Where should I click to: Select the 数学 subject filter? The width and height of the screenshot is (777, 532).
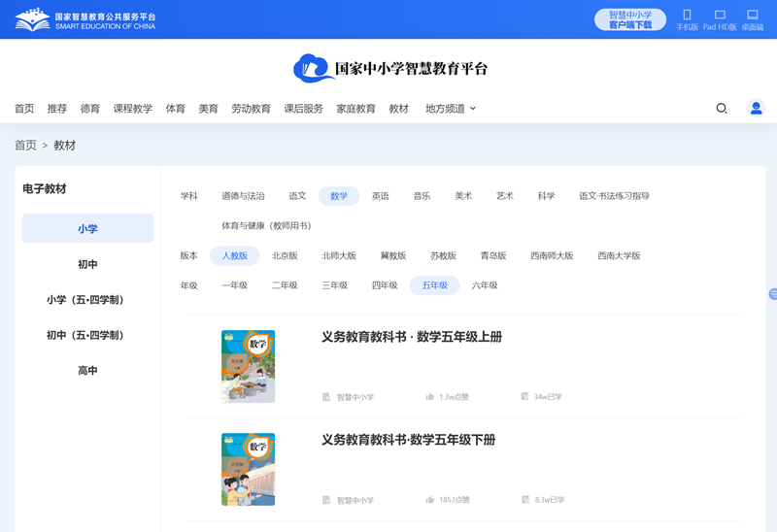339,196
